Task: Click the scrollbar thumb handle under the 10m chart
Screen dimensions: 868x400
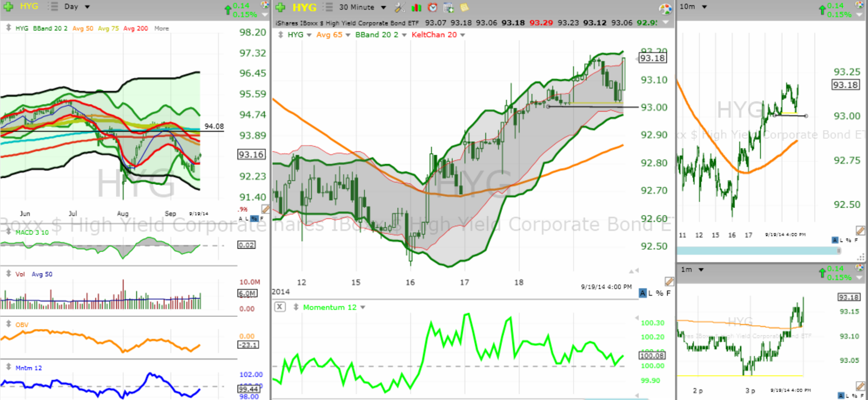Action: pos(839,250)
